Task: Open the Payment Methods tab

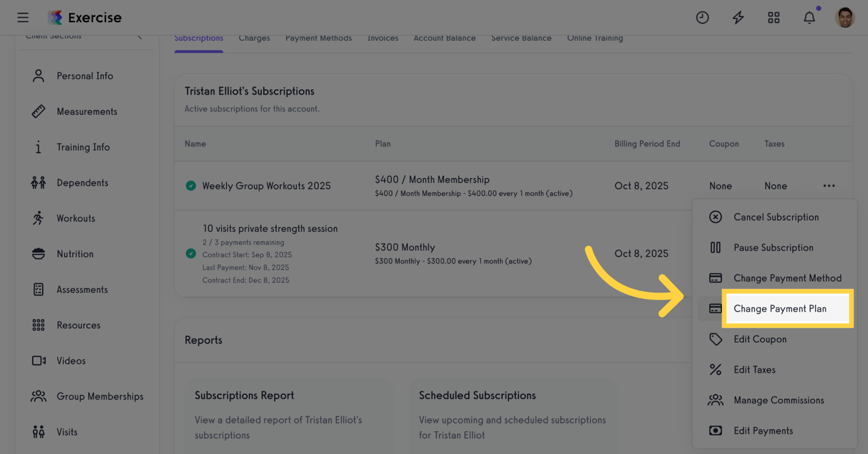Action: point(318,38)
